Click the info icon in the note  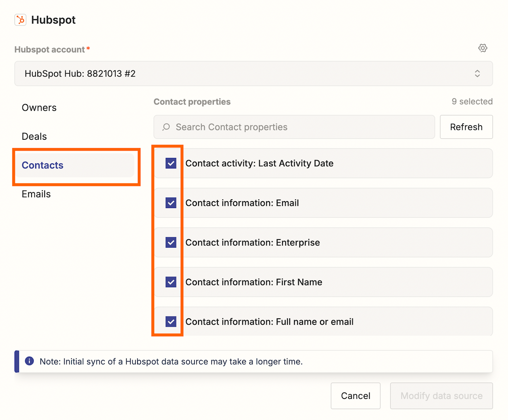pyautogui.click(x=29, y=361)
